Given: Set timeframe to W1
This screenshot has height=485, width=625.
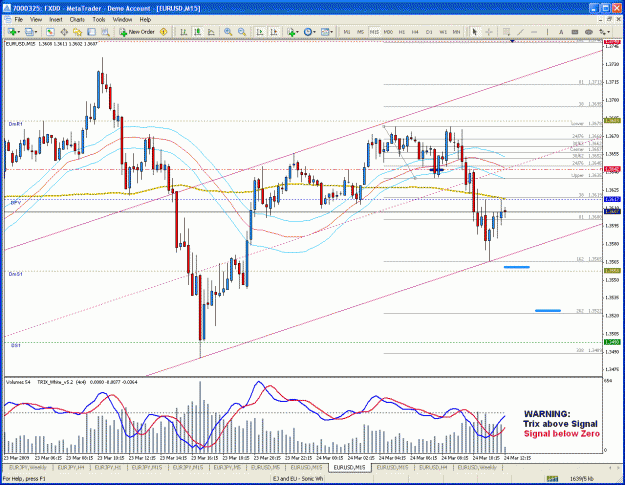Looking at the screenshot, I should tap(443, 32).
